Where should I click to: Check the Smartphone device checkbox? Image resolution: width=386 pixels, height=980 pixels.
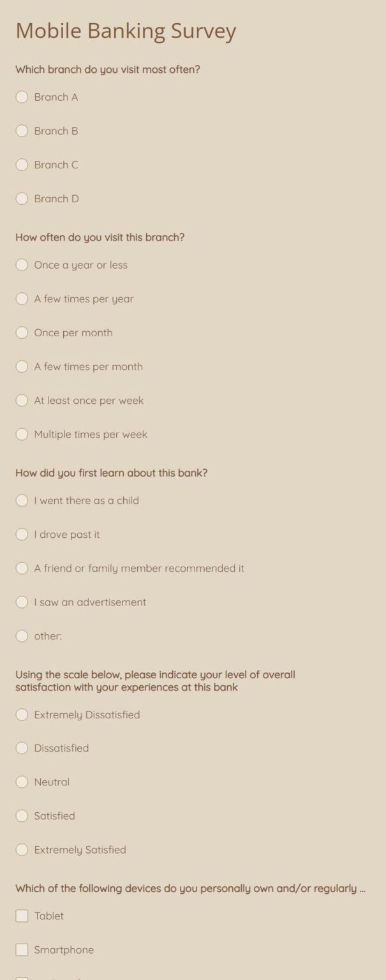22,949
